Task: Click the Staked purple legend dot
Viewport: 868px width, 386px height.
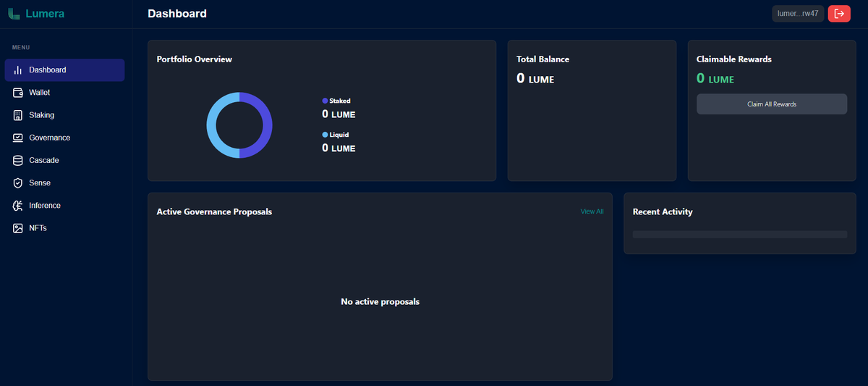Action: (x=325, y=101)
